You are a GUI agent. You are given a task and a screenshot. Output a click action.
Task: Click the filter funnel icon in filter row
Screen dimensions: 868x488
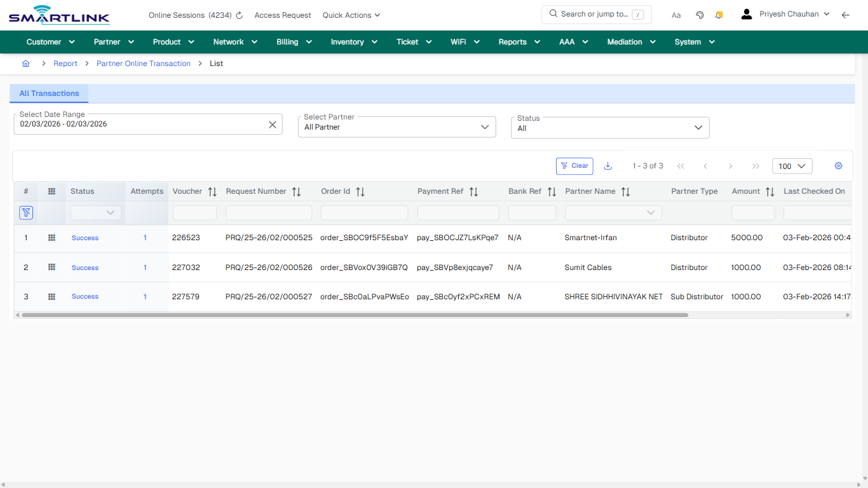[26, 212]
